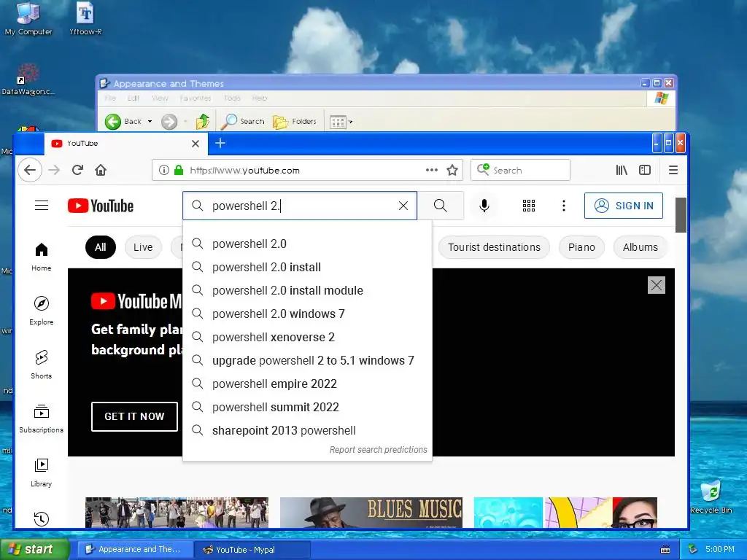Choose suggestion 'sharepoint 2013 powershell'
Screen dimensions: 747x560
coord(307,430)
